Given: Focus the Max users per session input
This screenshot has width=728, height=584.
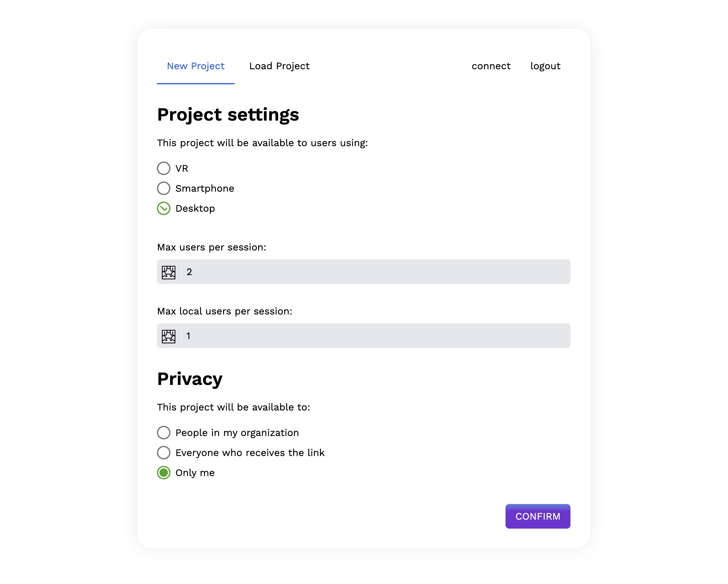Looking at the screenshot, I should (x=371, y=272).
